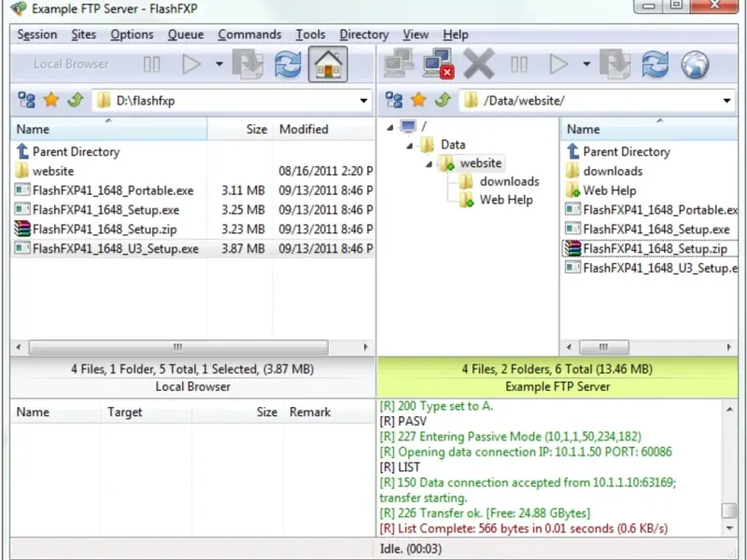Image resolution: width=747 pixels, height=560 pixels.
Task: Go up one folder in remote pane
Action: coord(443,100)
